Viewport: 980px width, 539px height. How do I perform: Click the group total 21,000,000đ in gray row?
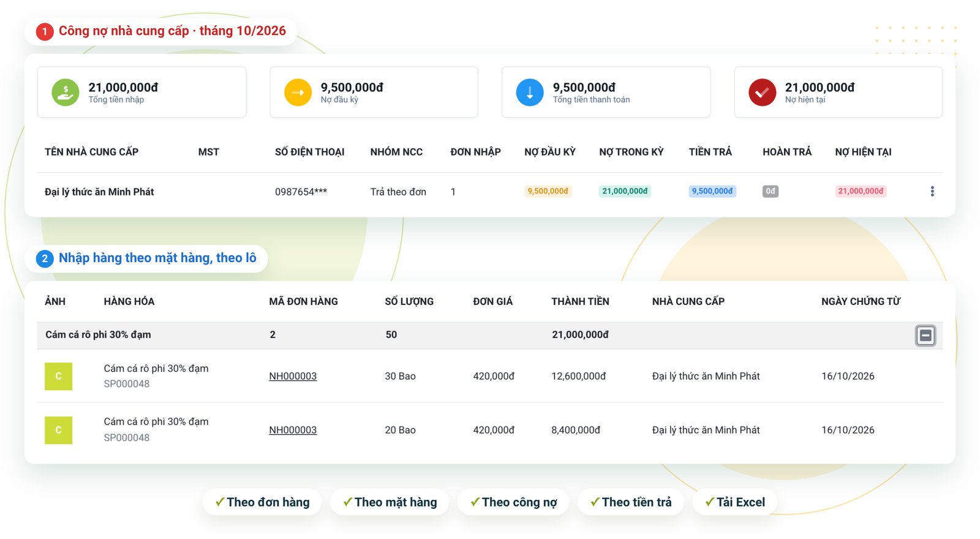click(581, 334)
